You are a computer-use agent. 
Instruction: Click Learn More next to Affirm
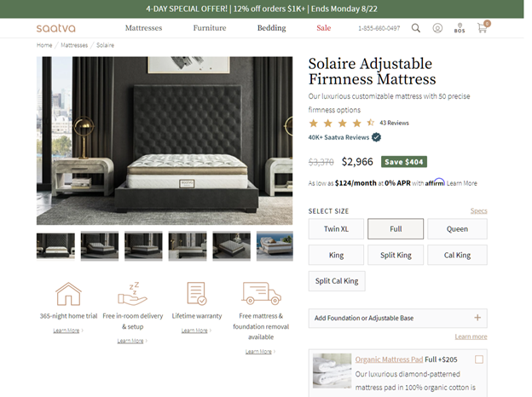[x=462, y=183]
